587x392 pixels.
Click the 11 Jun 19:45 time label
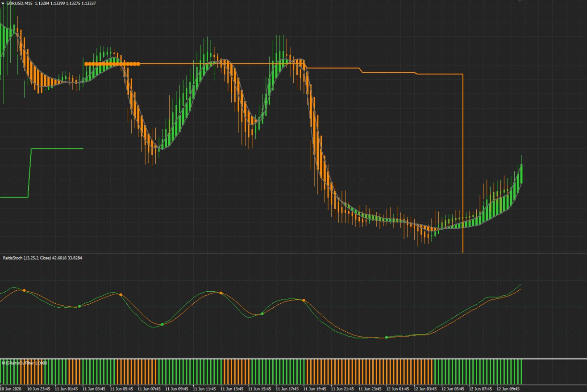click(315, 388)
